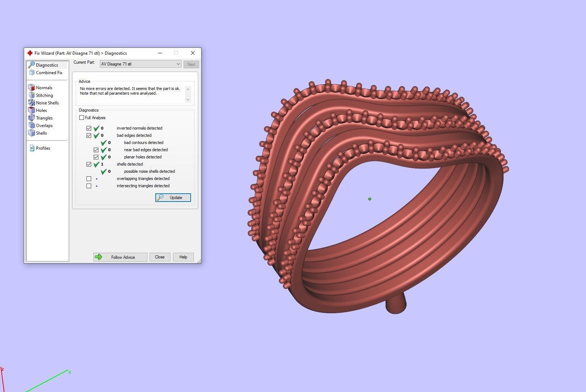
Task: Open the Diagnostics page icon
Action: pos(32,65)
